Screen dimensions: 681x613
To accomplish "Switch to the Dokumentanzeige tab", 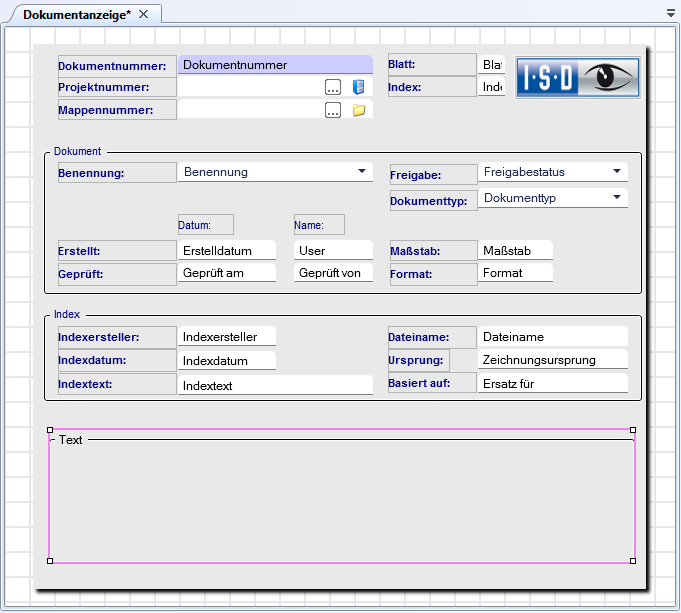I will pyautogui.click(x=77, y=14).
